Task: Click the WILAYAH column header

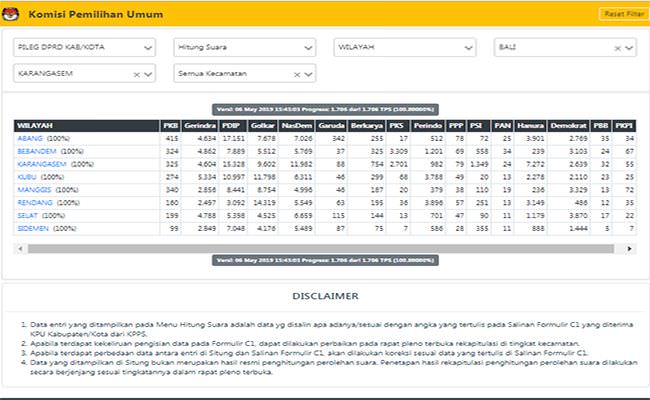Action: pyautogui.click(x=87, y=126)
